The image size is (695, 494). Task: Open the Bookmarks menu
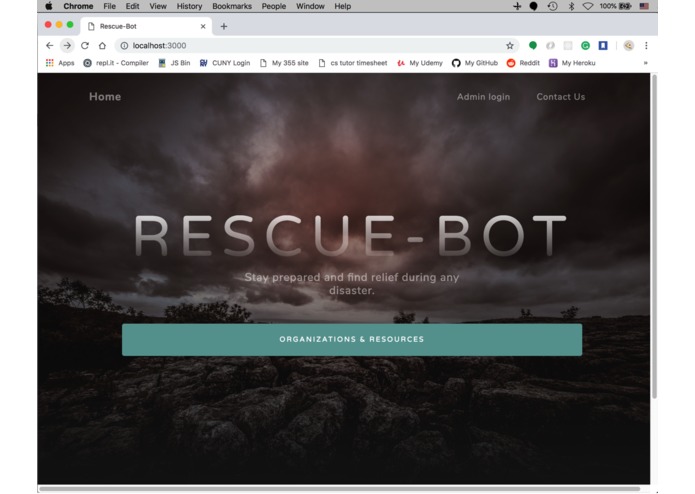[x=232, y=6]
